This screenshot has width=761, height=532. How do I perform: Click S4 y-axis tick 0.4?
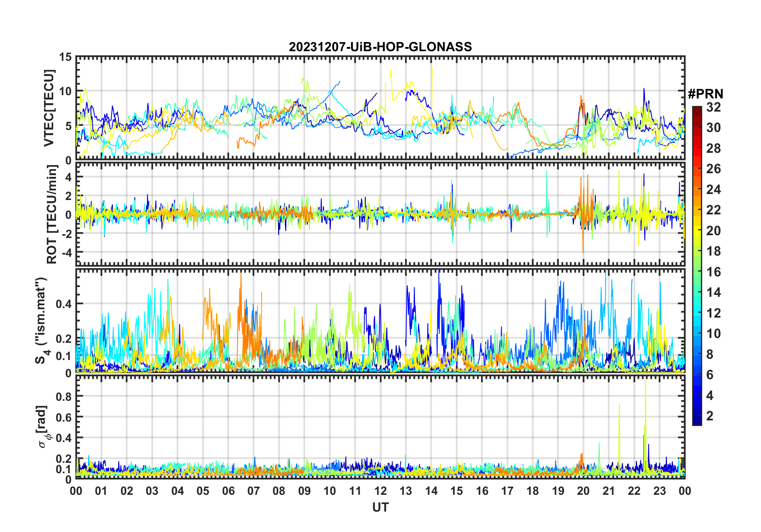[64, 304]
